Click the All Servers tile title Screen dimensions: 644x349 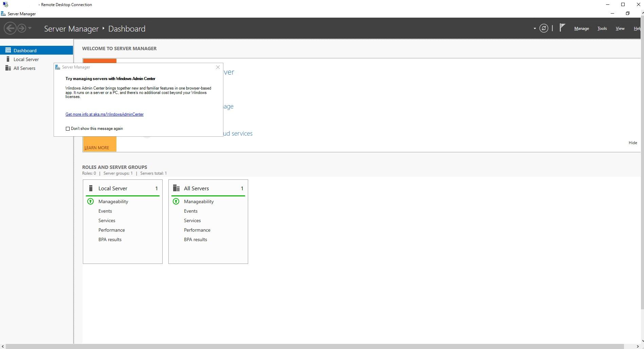(x=196, y=188)
